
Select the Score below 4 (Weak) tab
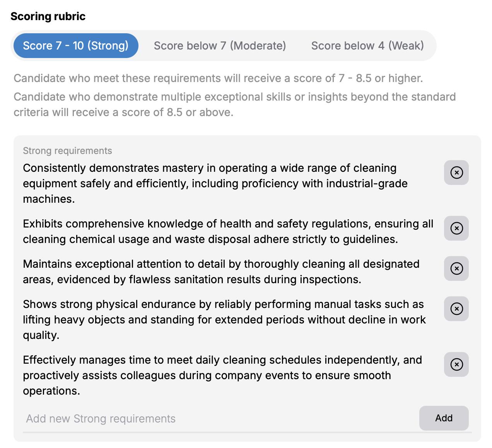367,46
